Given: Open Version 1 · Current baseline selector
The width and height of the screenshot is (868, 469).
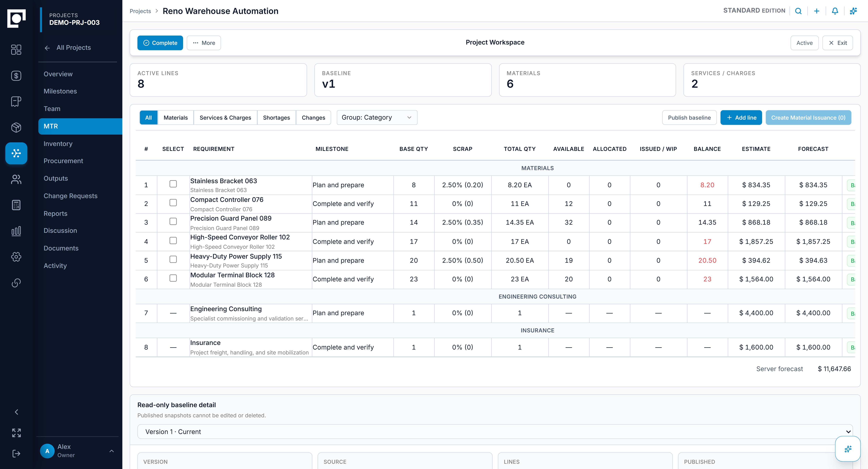Looking at the screenshot, I should 495,432.
